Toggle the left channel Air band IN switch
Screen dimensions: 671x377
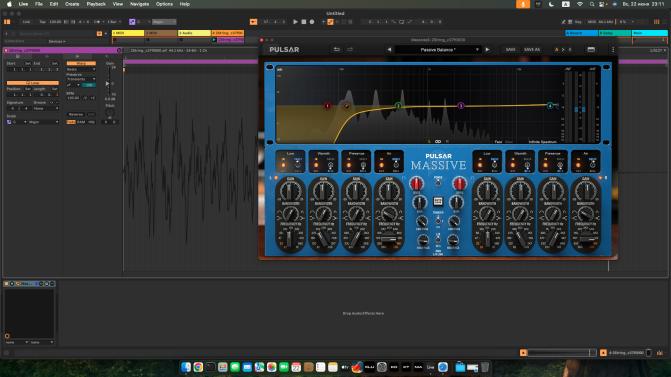[381, 165]
